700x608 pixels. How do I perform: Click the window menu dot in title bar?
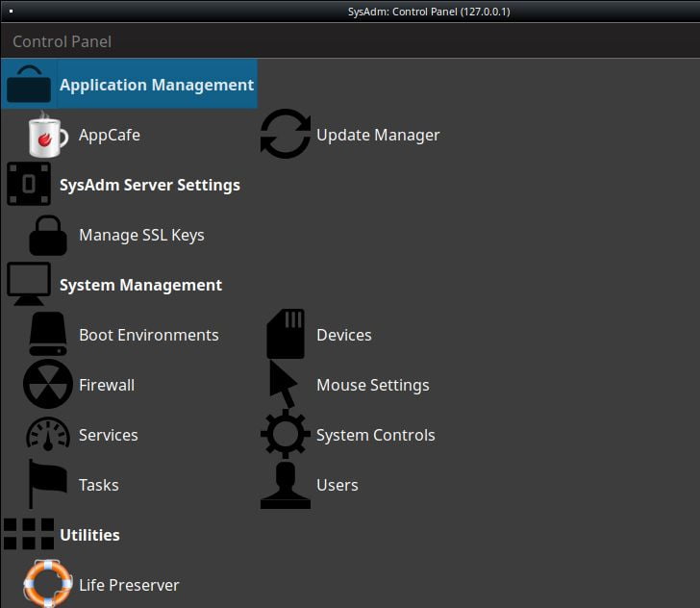point(12,12)
